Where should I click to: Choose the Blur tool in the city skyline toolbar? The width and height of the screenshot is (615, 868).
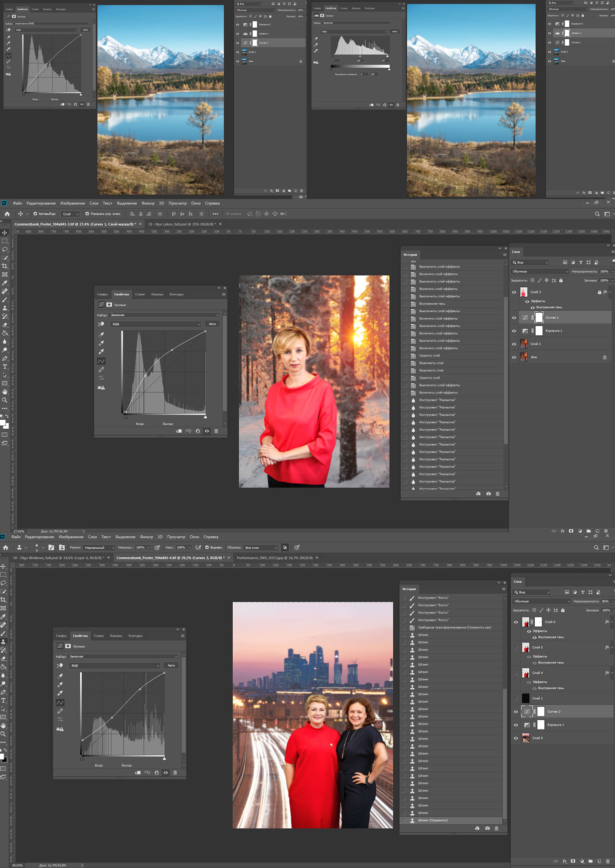tap(3, 675)
